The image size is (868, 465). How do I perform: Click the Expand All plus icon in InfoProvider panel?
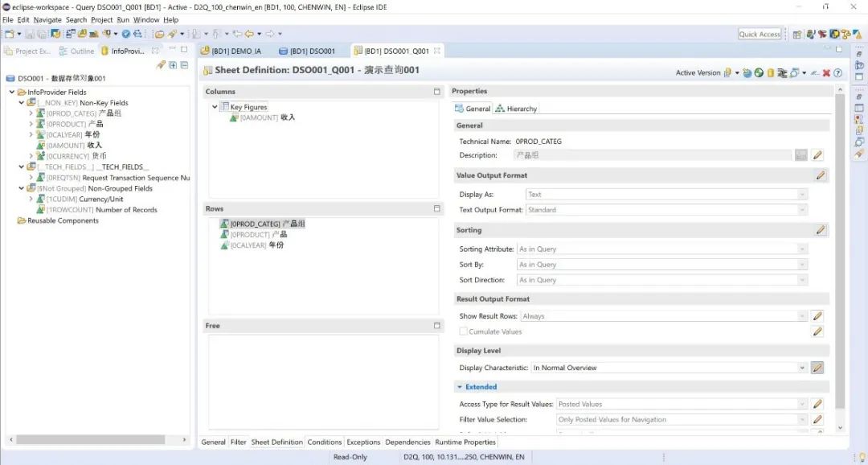tap(174, 65)
